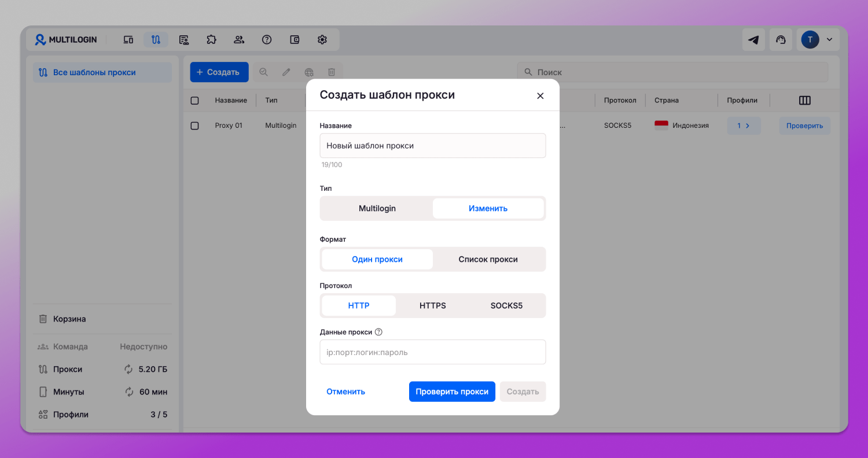
Task: Open Все шаблоны прокси in the sidebar
Action: pos(102,72)
